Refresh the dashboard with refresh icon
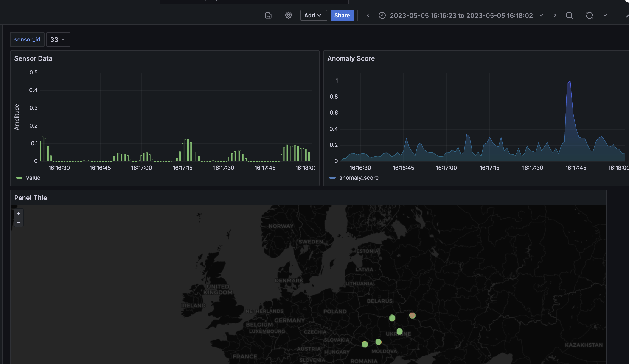The image size is (629, 364). (589, 15)
